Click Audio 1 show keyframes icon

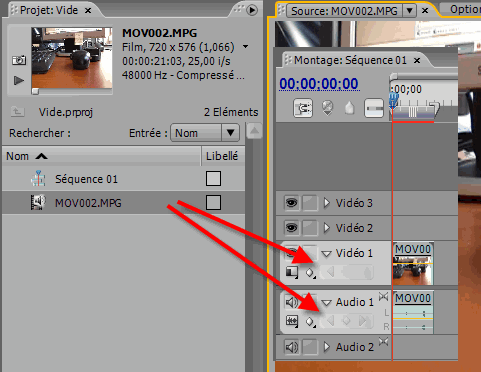tap(310, 322)
